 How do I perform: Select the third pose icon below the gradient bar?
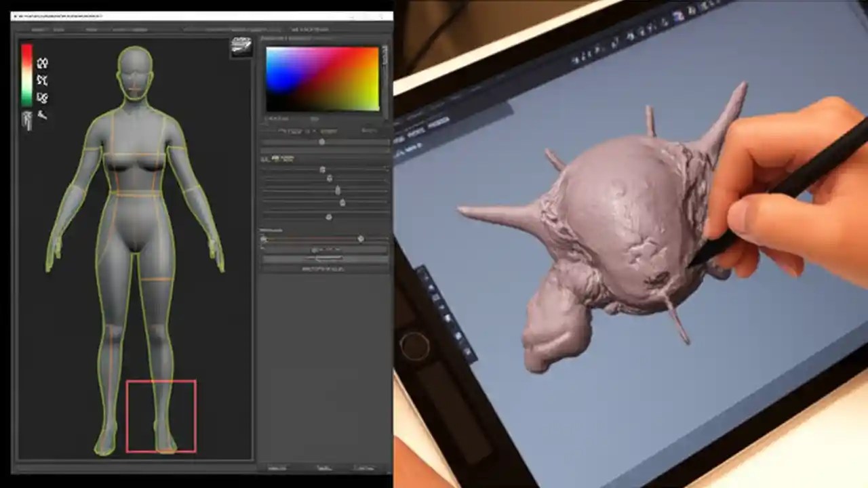42,98
